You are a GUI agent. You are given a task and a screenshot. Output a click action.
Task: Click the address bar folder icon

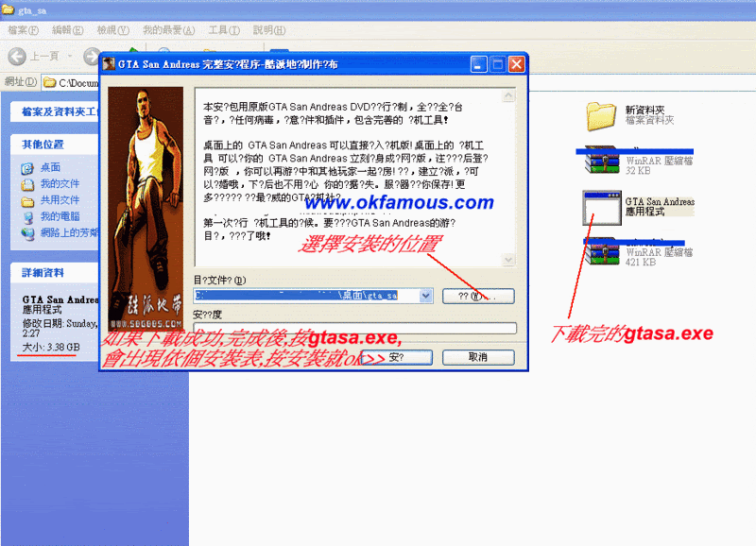(49, 82)
